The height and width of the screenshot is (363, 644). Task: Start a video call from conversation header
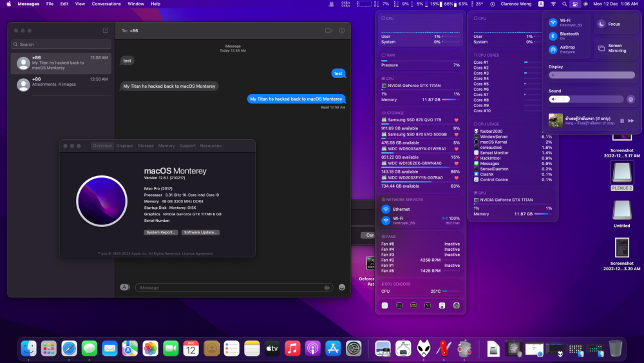pyautogui.click(x=328, y=30)
